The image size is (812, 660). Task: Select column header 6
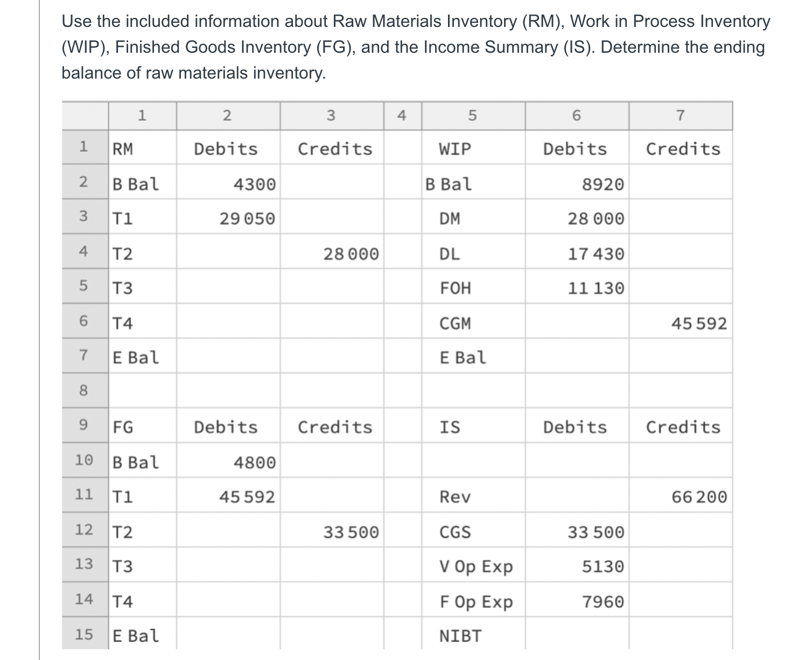[x=577, y=115]
